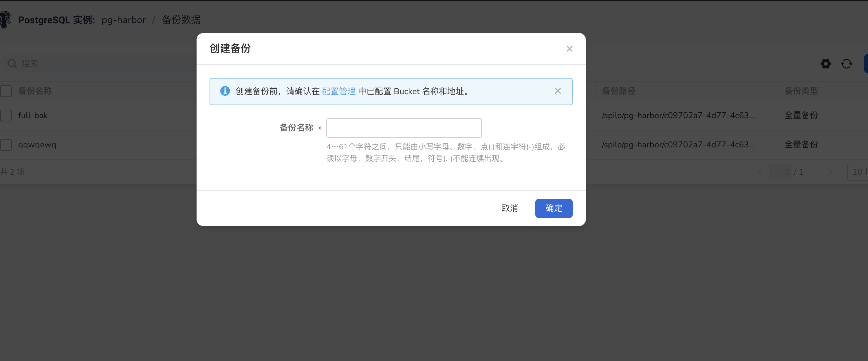Dismiss the Bucket configuration info alert

(x=558, y=91)
